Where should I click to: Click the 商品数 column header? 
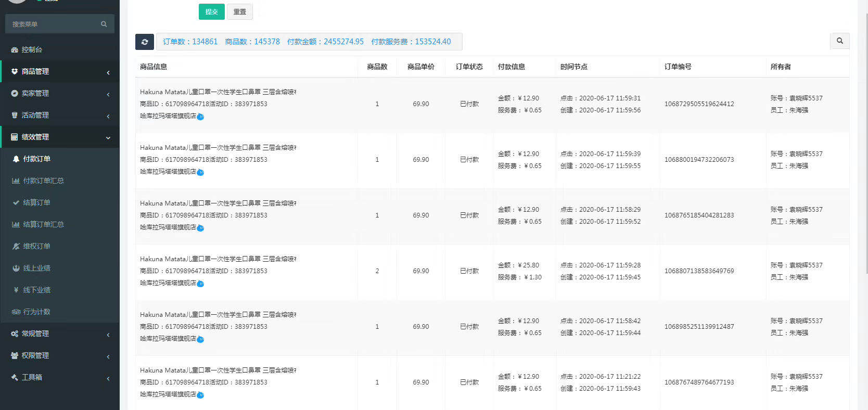(x=377, y=67)
